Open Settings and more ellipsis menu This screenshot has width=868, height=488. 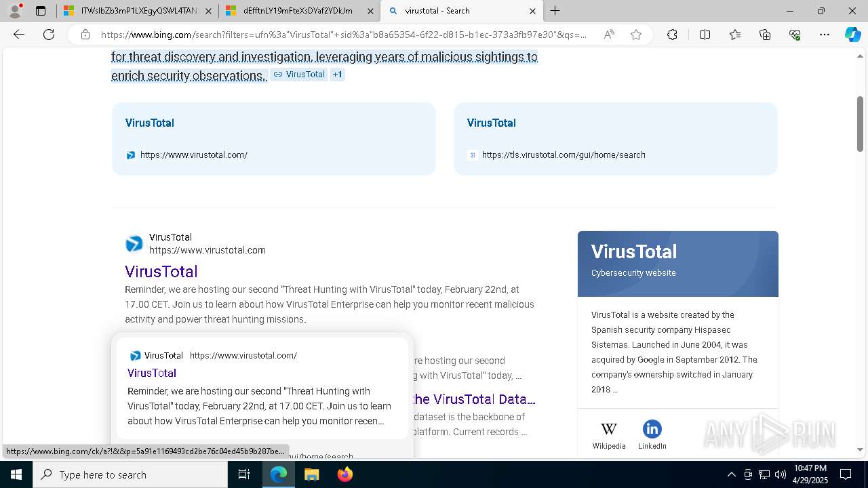[x=825, y=35]
